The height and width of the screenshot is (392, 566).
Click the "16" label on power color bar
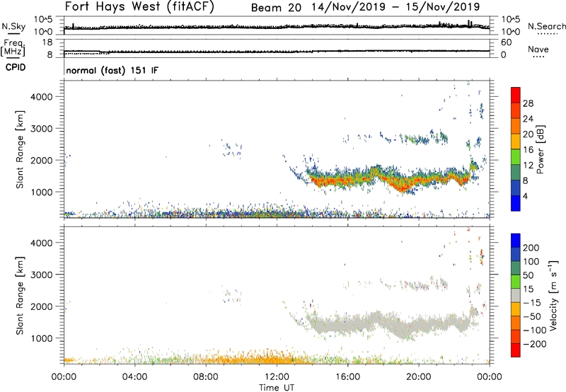[528, 150]
